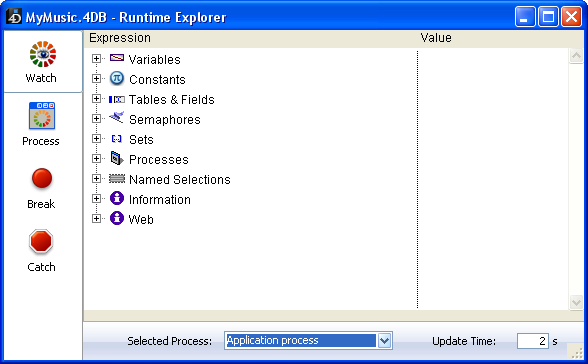Click the Processes icon
Image resolution: width=588 pixels, height=364 pixels.
117,158
